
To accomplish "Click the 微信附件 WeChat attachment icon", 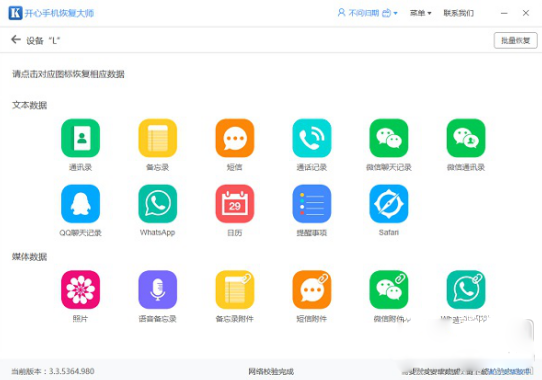I will (x=389, y=289).
